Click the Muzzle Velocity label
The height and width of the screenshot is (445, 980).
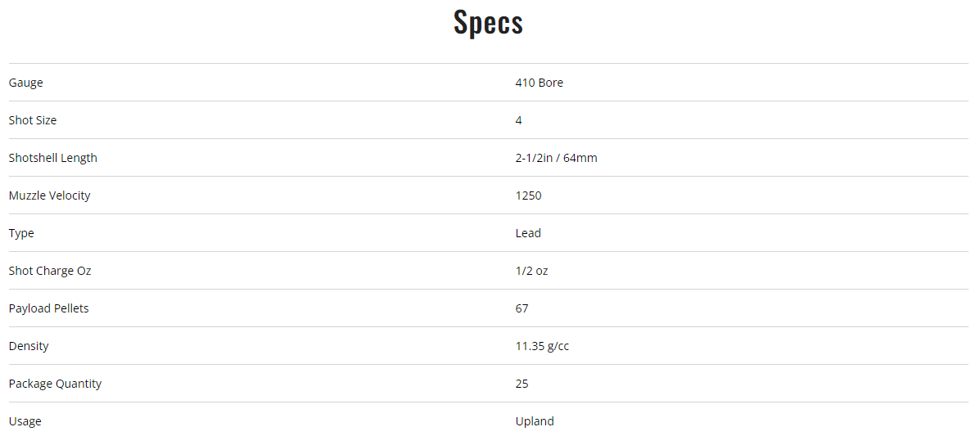[49, 196]
